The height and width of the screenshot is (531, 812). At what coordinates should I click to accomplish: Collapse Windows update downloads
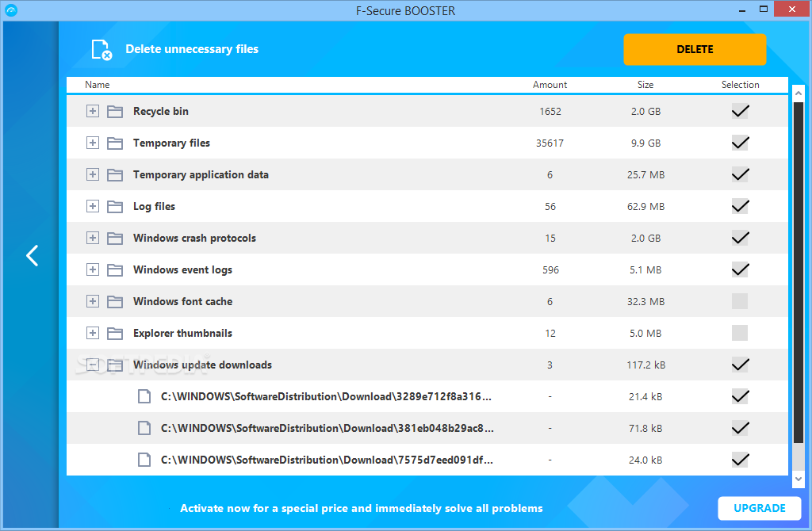pos(93,365)
